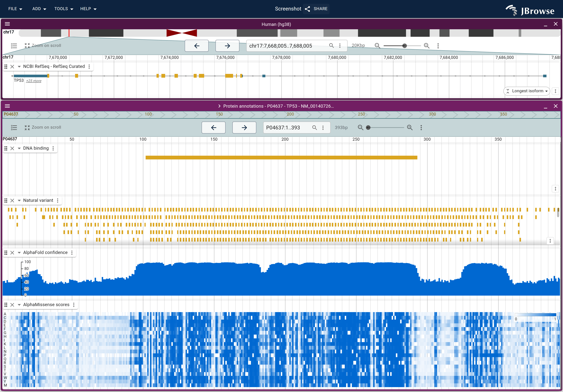The width and height of the screenshot is (563, 392).
Task: Close the Natural variant track
Action: pos(12,201)
